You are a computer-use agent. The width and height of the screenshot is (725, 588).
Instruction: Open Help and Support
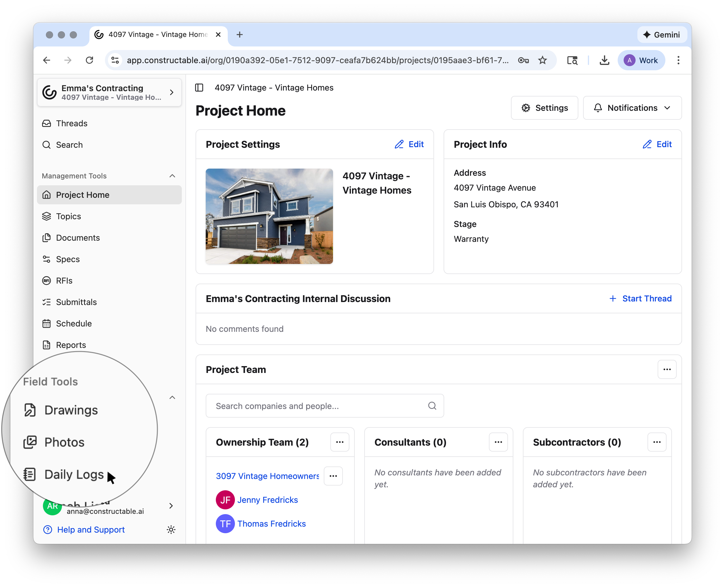84,529
